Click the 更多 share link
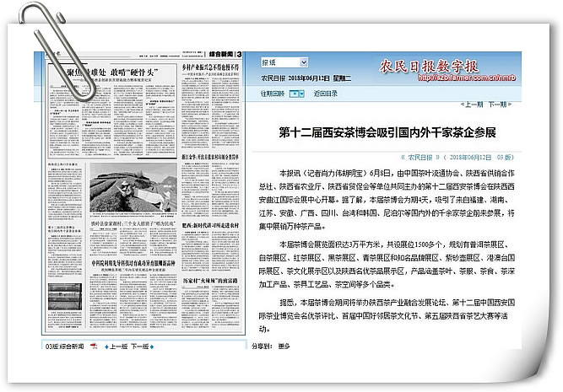 pyautogui.click(x=284, y=346)
